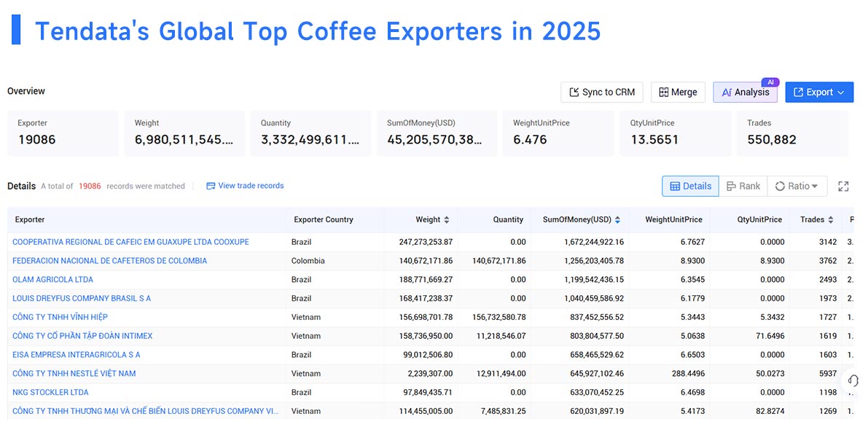This screenshot has height=430, width=868.
Task: Click weight value 247,273,253.87
Action: tap(426, 242)
